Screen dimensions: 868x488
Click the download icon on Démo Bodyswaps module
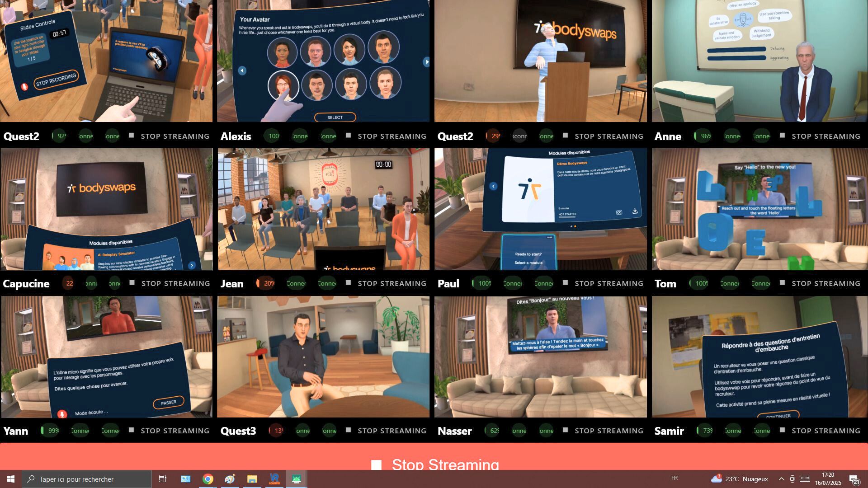pyautogui.click(x=635, y=211)
